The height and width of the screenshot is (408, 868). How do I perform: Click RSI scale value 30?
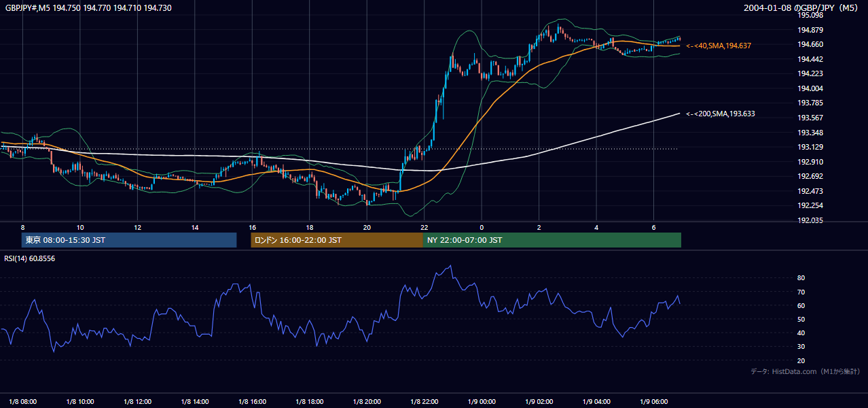[x=801, y=347]
